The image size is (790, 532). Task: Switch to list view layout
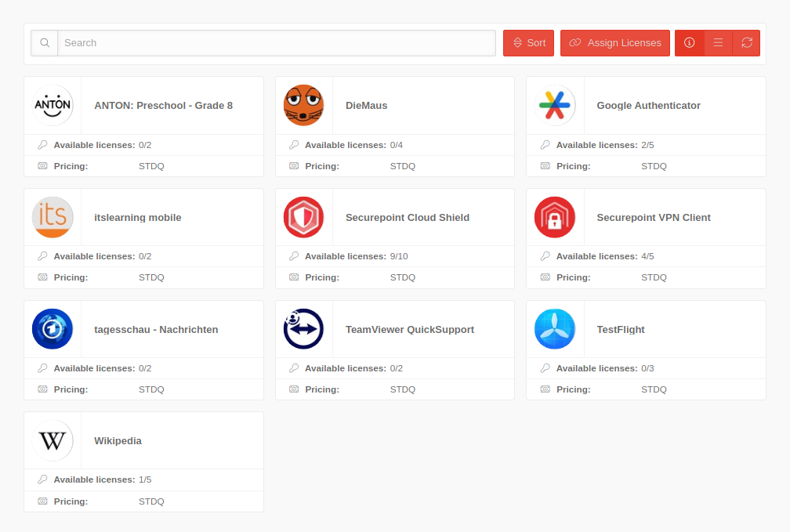point(718,43)
